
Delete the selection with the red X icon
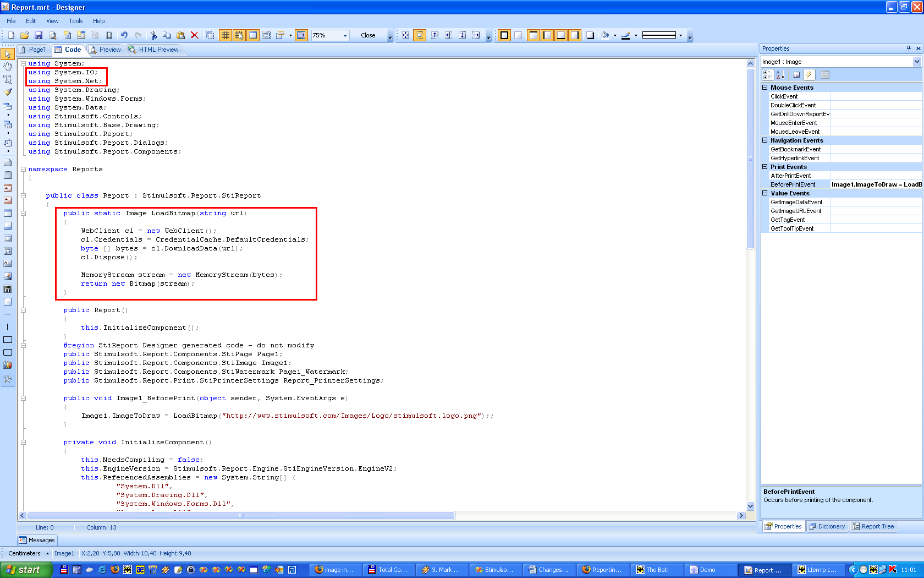click(195, 35)
